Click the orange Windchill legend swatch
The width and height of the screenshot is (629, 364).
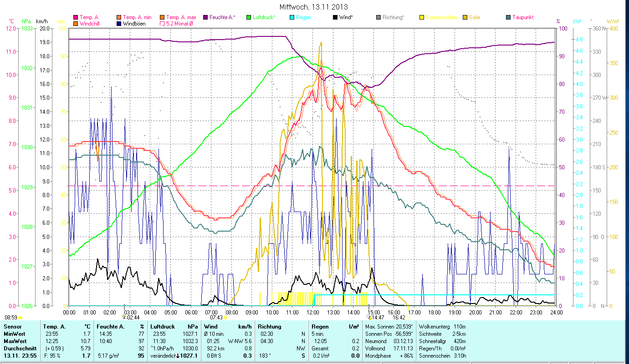[75, 23]
